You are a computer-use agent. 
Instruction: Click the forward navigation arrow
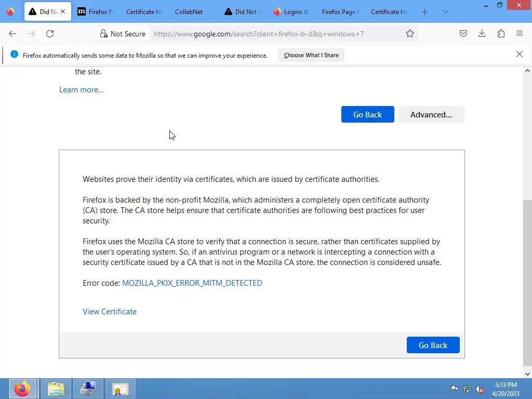point(31,34)
